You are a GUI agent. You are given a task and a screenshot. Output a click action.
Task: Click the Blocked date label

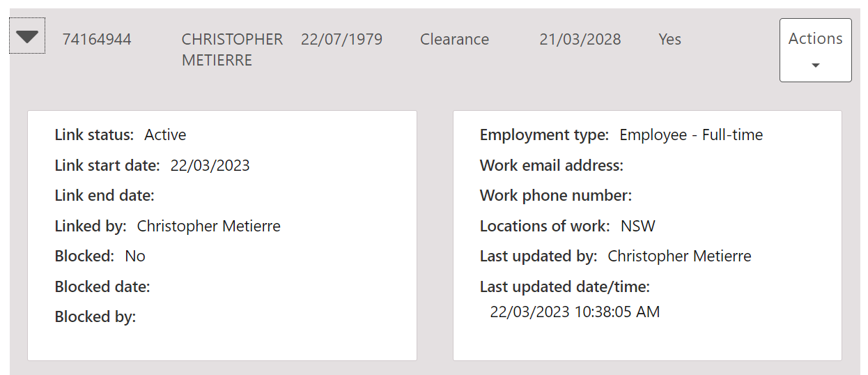[x=102, y=286]
